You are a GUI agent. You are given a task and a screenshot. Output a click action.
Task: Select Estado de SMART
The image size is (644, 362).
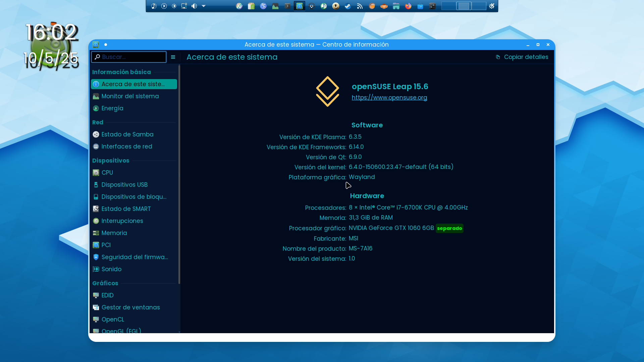pyautogui.click(x=134, y=209)
